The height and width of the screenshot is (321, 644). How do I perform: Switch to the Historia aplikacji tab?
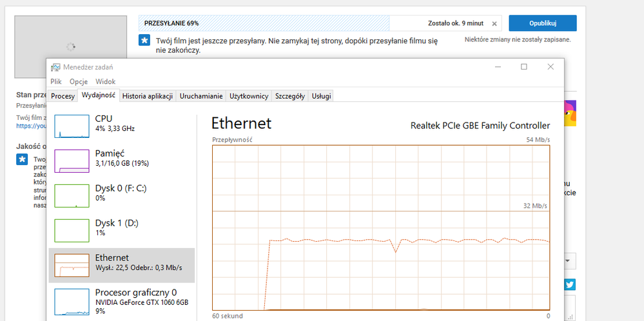148,96
